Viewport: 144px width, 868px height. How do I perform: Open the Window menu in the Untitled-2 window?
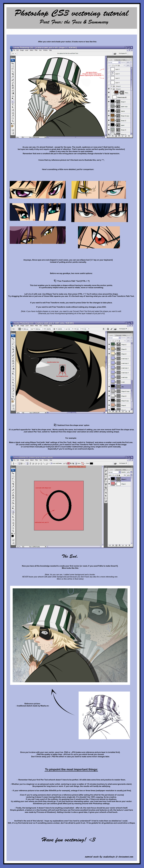pos(46,460)
